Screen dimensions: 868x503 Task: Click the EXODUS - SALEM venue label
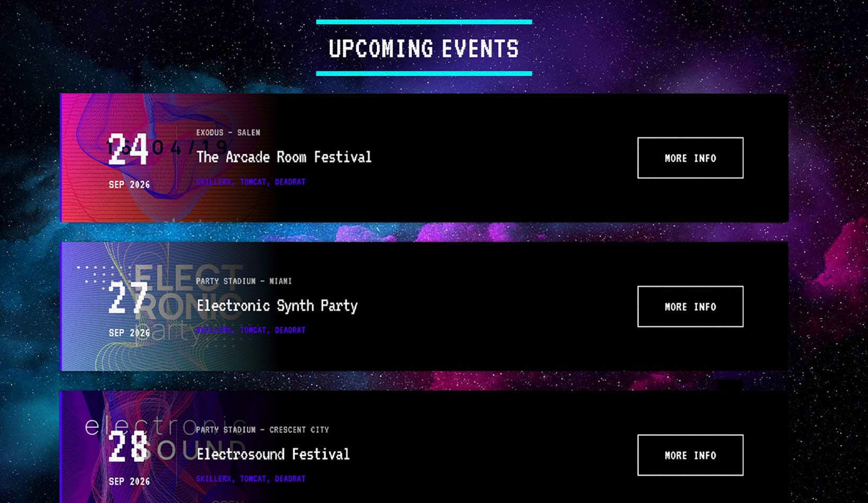point(228,133)
